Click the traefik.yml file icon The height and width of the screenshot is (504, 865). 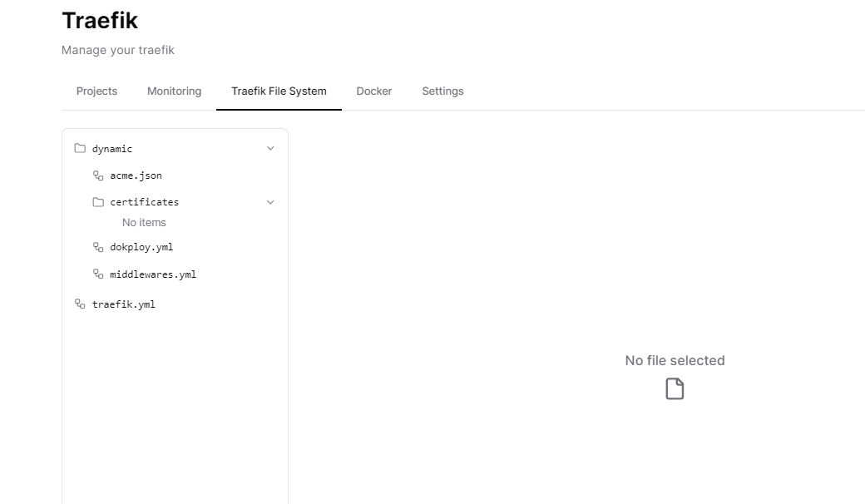(x=80, y=304)
